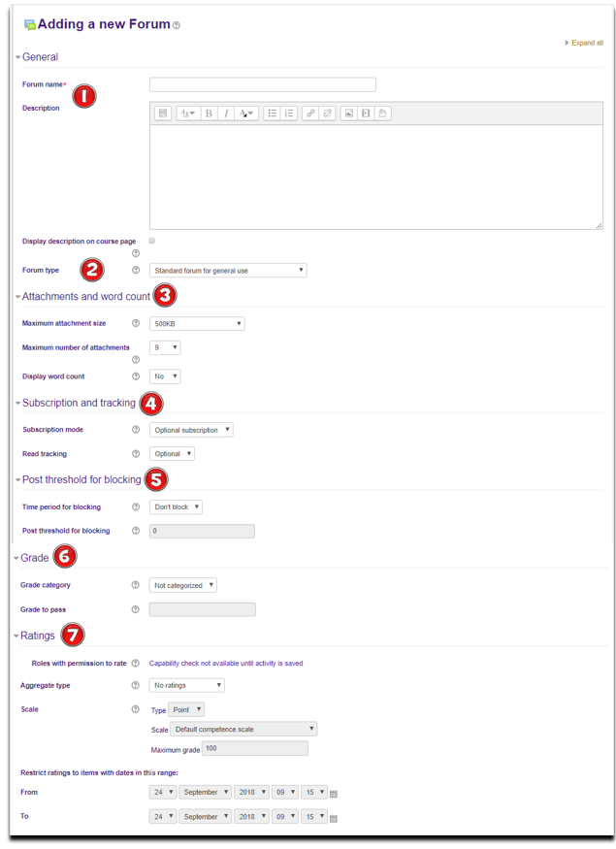The height and width of the screenshot is (849, 616).
Task: Open Maximum attachment size dropdown
Action: [197, 324]
